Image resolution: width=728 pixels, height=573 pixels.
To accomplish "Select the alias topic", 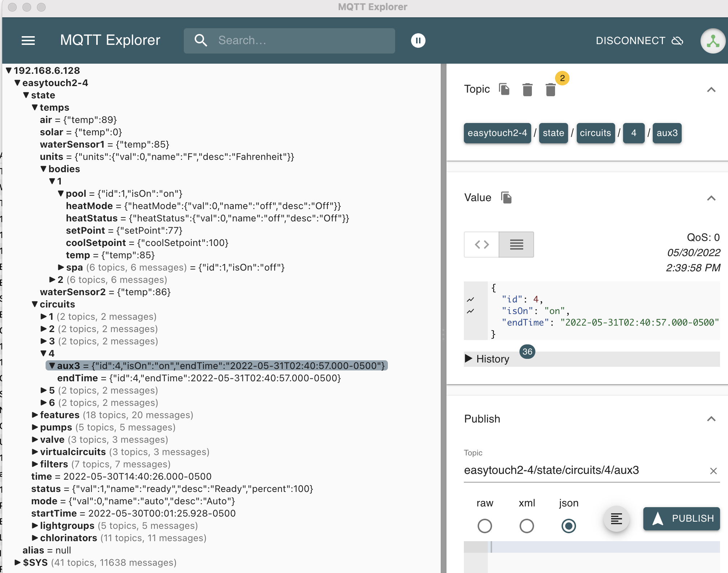I will pyautogui.click(x=47, y=550).
